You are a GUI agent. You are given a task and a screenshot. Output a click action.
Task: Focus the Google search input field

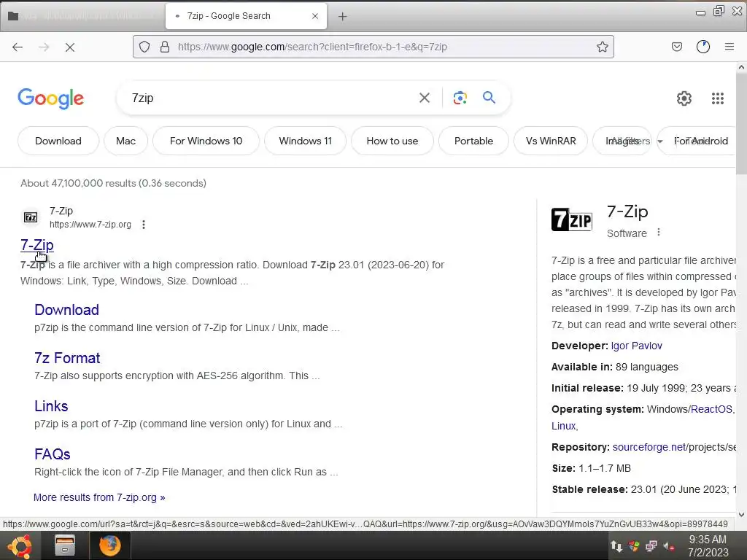(271, 98)
